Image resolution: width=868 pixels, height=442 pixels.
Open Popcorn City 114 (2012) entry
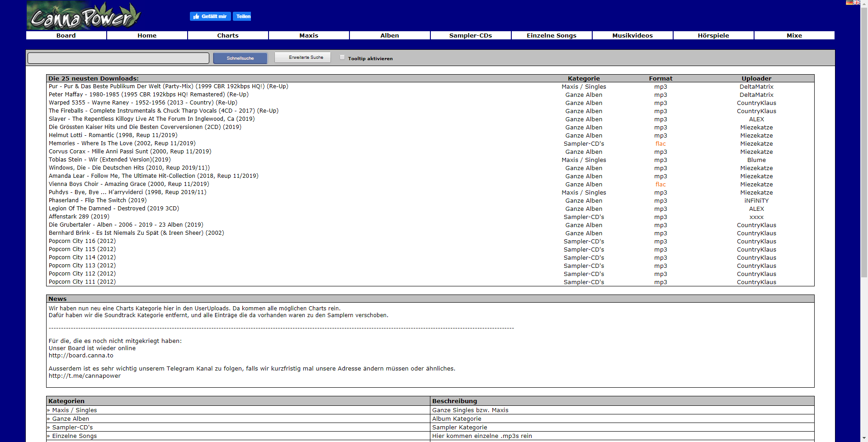pos(82,257)
